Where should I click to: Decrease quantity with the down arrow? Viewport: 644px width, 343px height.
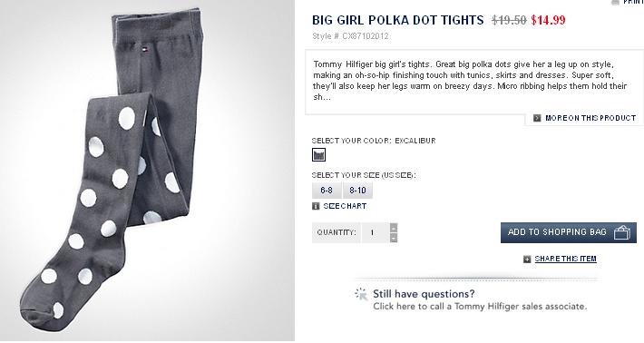pyautogui.click(x=394, y=238)
